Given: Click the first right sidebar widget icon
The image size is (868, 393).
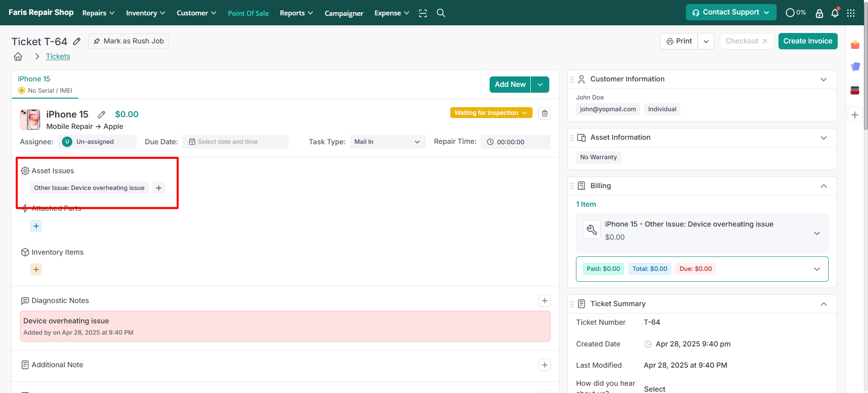Looking at the screenshot, I should point(855,45).
